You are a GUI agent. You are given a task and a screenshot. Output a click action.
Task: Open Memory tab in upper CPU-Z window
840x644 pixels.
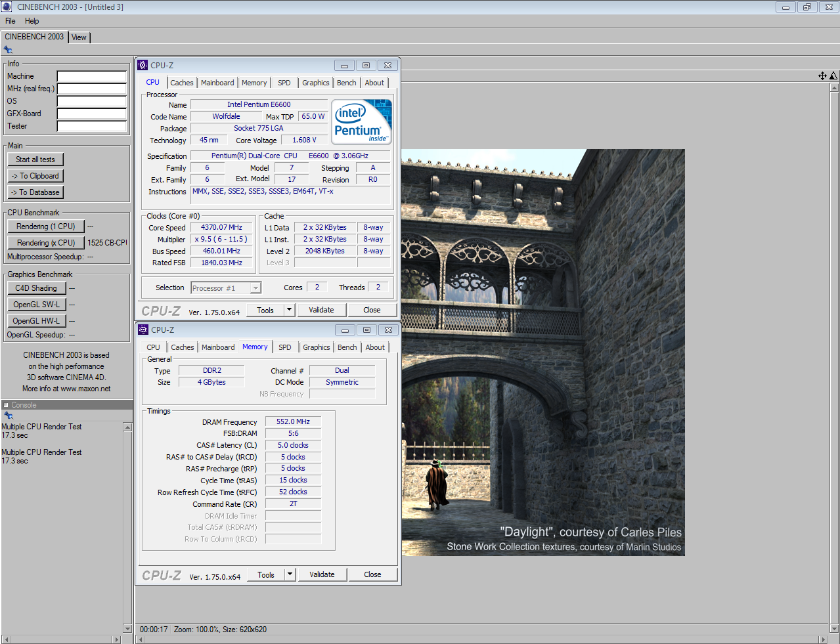[x=254, y=83]
